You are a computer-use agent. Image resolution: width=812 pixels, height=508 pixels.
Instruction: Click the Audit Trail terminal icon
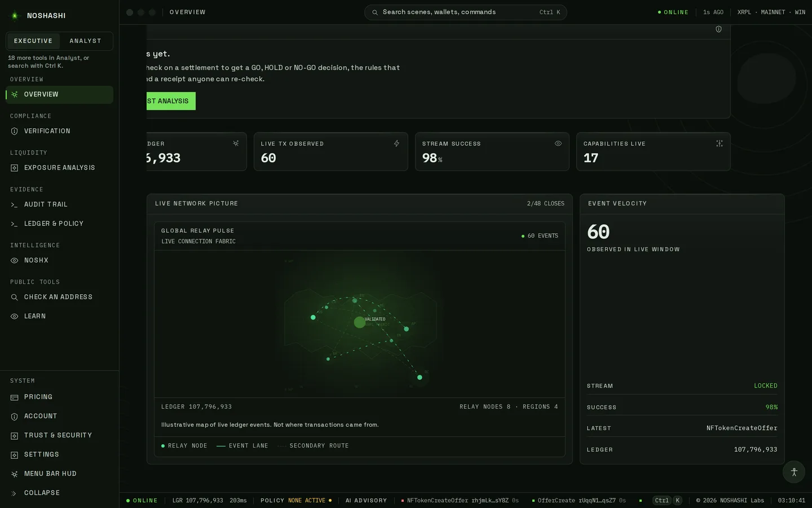[15, 205]
